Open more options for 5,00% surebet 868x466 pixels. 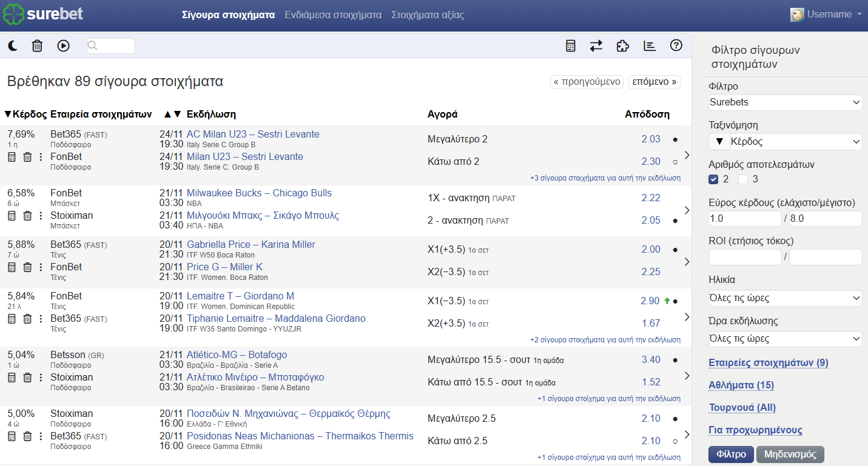pos(41,436)
